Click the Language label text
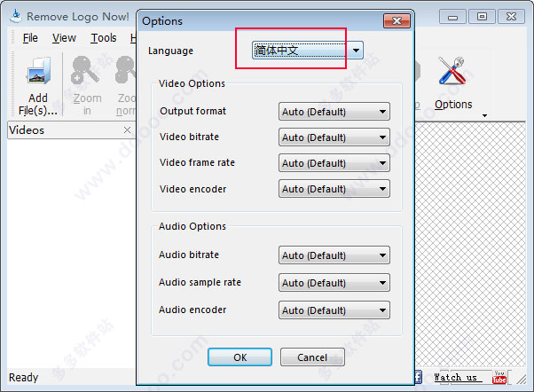The width and height of the screenshot is (534, 392). click(x=170, y=51)
